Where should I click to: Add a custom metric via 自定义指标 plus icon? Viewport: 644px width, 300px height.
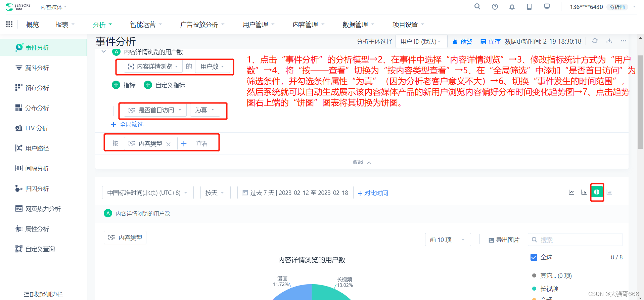point(148,85)
